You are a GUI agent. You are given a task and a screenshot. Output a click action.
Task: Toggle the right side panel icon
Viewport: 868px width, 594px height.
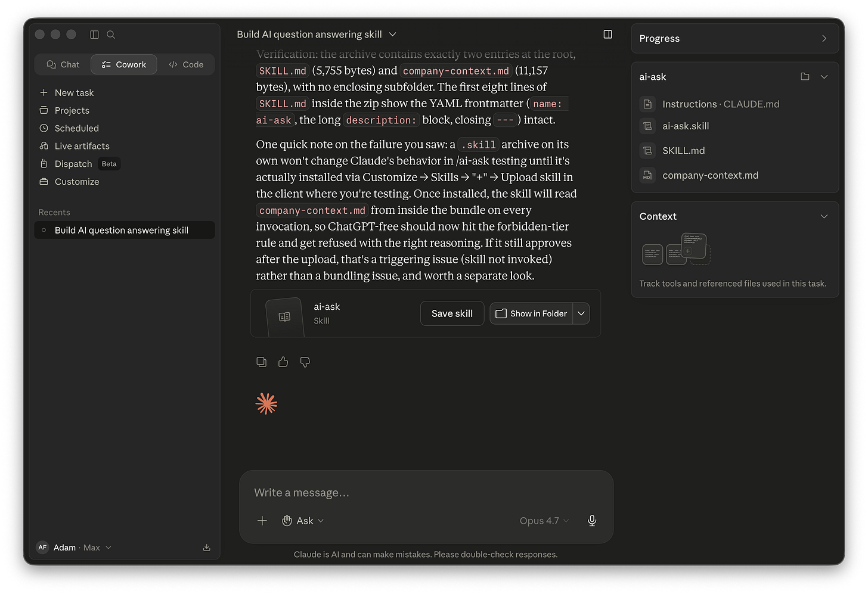pos(607,35)
